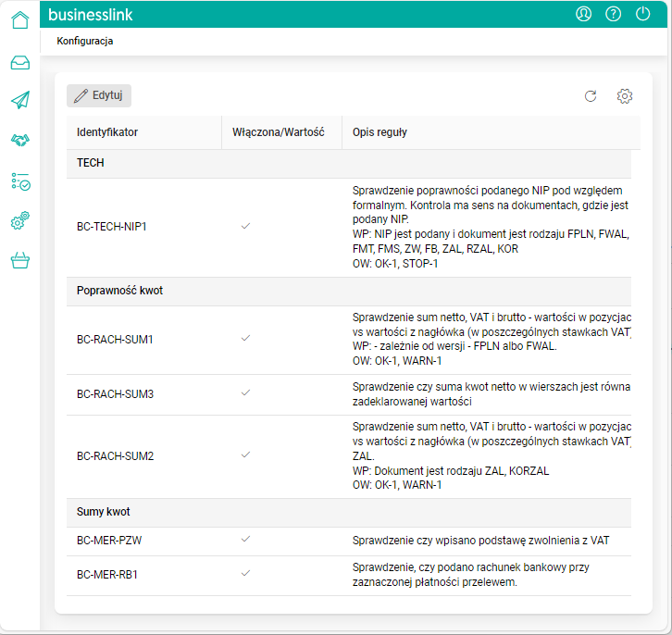Open the home icon in sidebar
Screen dimensions: 672x635
coord(20,19)
